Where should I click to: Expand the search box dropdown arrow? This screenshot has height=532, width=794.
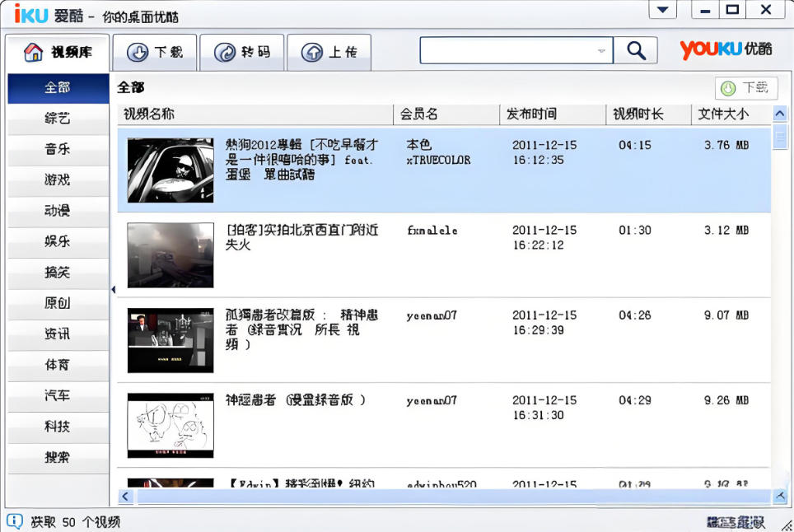[601, 50]
